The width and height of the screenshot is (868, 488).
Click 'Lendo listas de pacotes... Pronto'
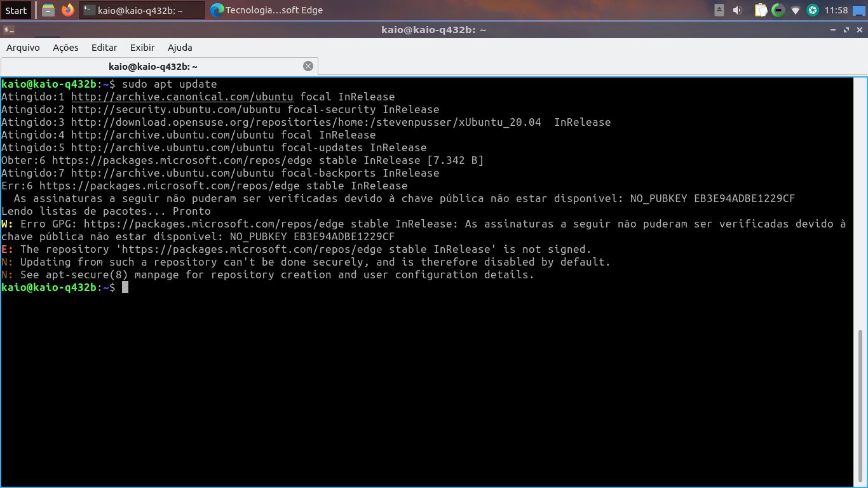105,211
